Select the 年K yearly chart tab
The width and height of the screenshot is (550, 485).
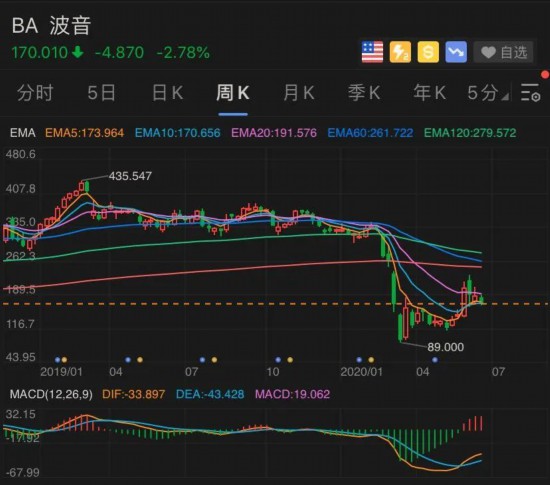point(429,93)
